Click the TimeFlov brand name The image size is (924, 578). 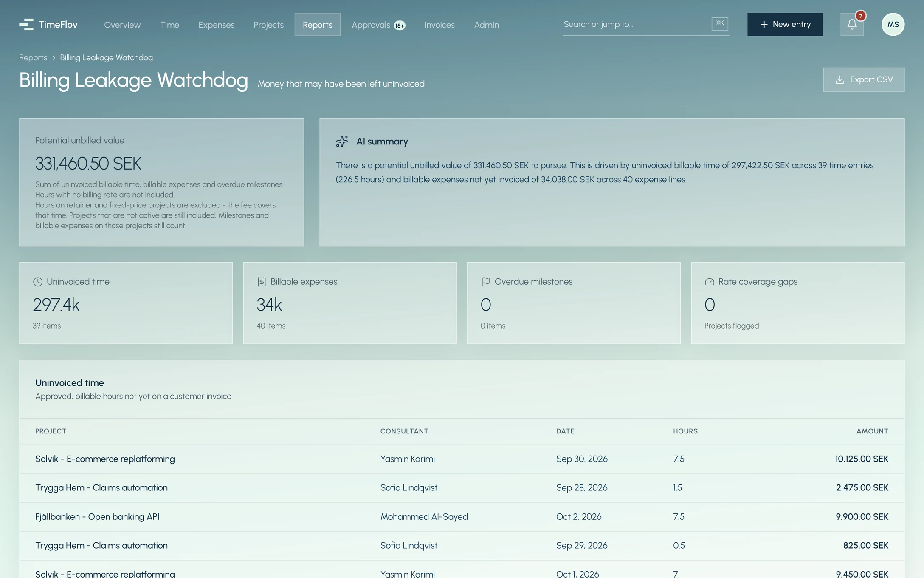click(58, 25)
